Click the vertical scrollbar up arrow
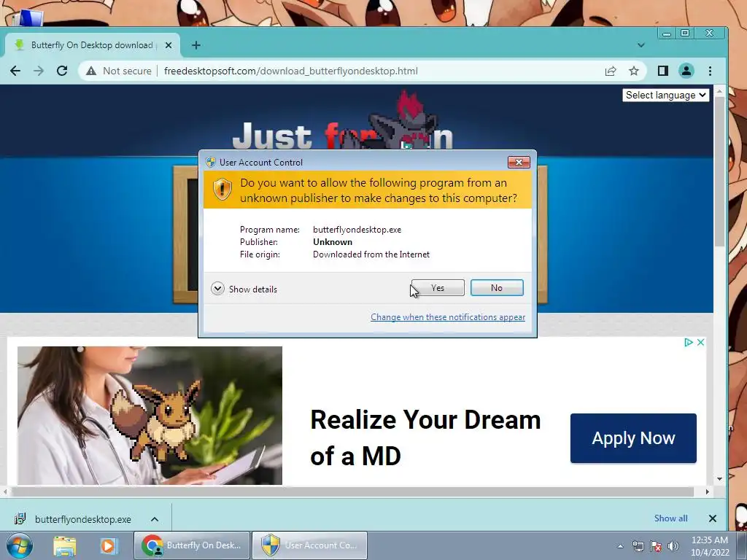 [x=719, y=90]
